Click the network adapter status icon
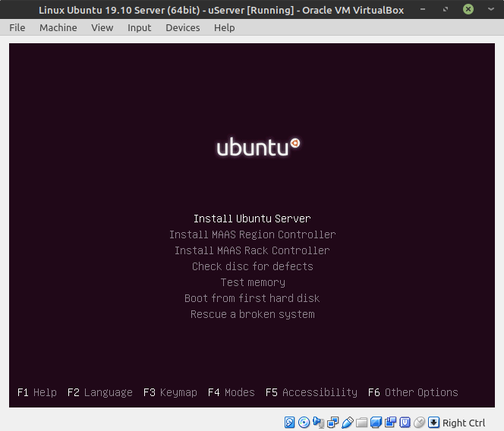Viewport: 504px width, 431px height. [x=332, y=423]
